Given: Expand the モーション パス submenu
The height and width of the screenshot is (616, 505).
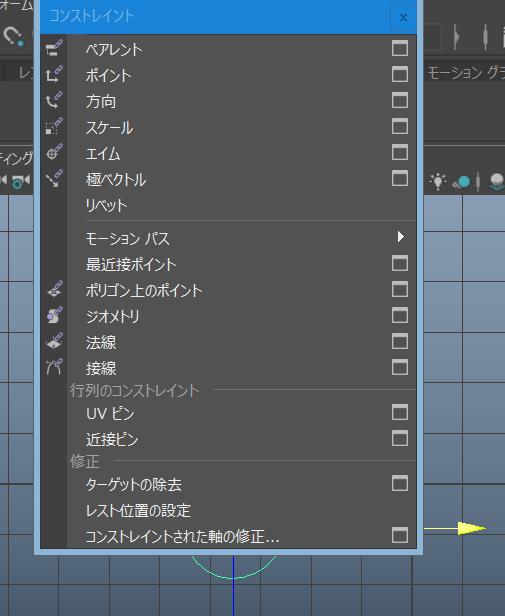Looking at the screenshot, I should coord(400,237).
